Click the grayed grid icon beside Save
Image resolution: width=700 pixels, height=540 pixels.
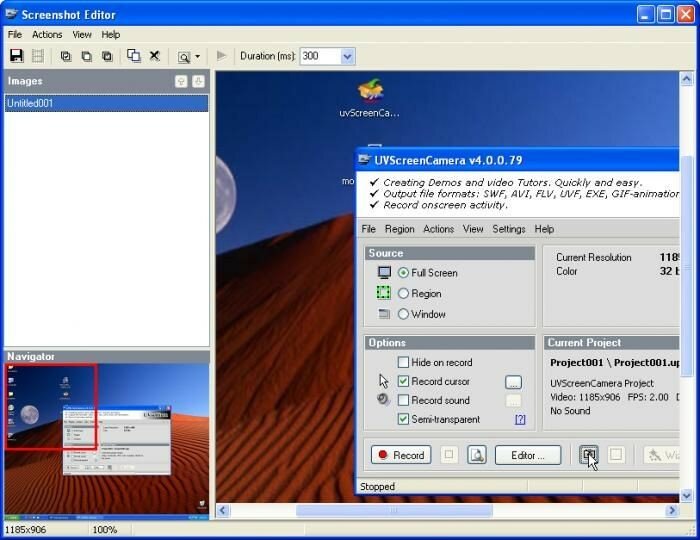(x=38, y=56)
